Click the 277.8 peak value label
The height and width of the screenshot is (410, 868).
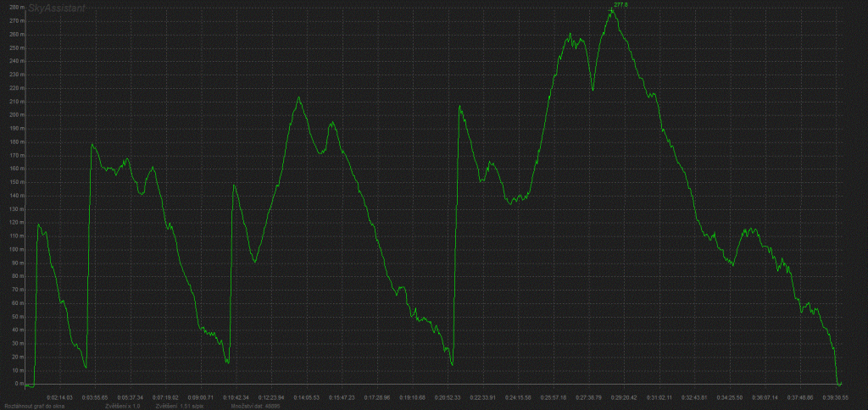[621, 5]
